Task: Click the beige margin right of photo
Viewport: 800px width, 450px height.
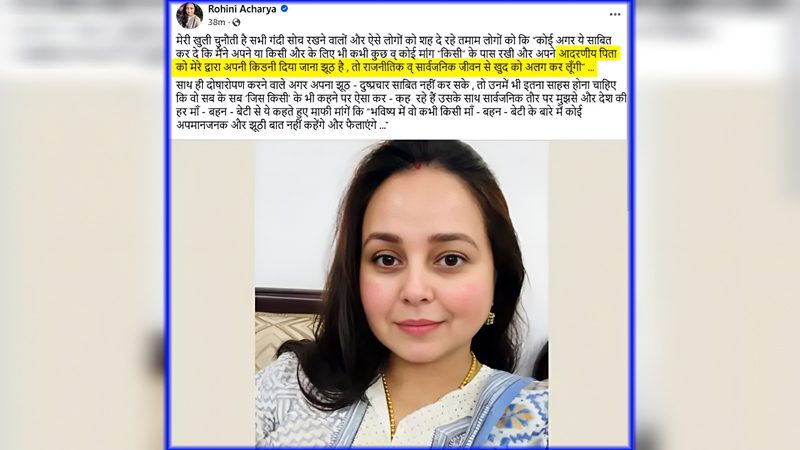Action: pyautogui.click(x=588, y=293)
